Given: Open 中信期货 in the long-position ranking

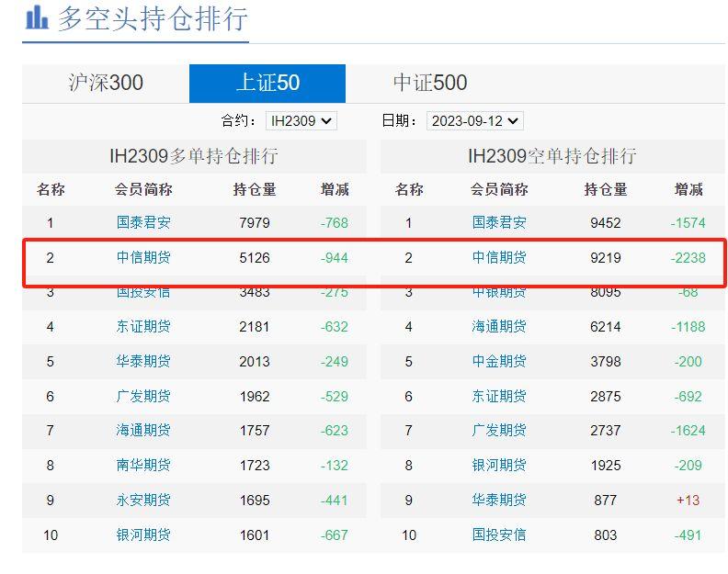Looking at the screenshot, I should pos(143,257).
